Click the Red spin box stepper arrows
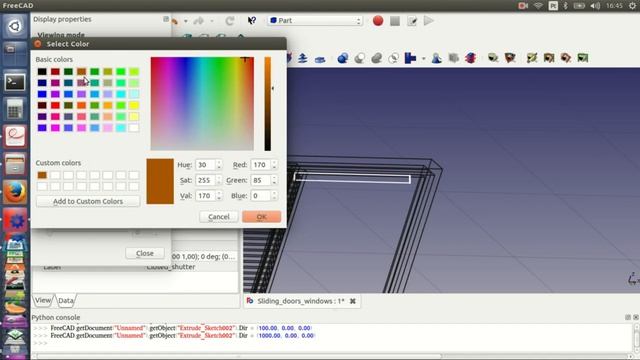 274,165
